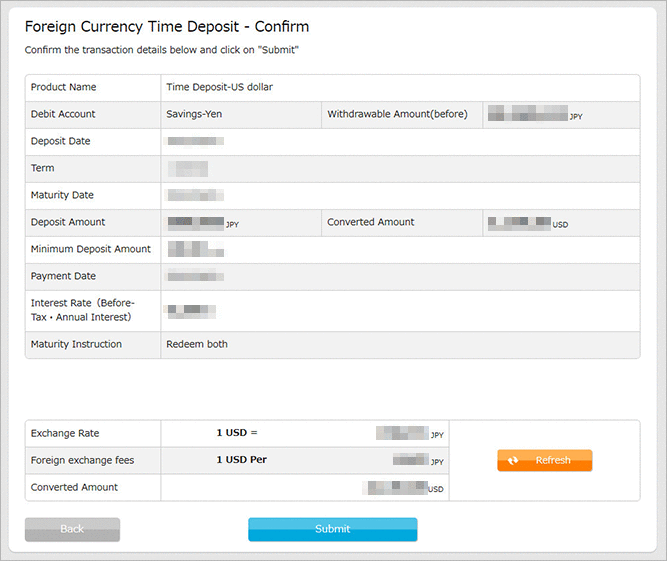The width and height of the screenshot is (667, 561).
Task: Select the Deposit Date row label
Action: (x=61, y=141)
